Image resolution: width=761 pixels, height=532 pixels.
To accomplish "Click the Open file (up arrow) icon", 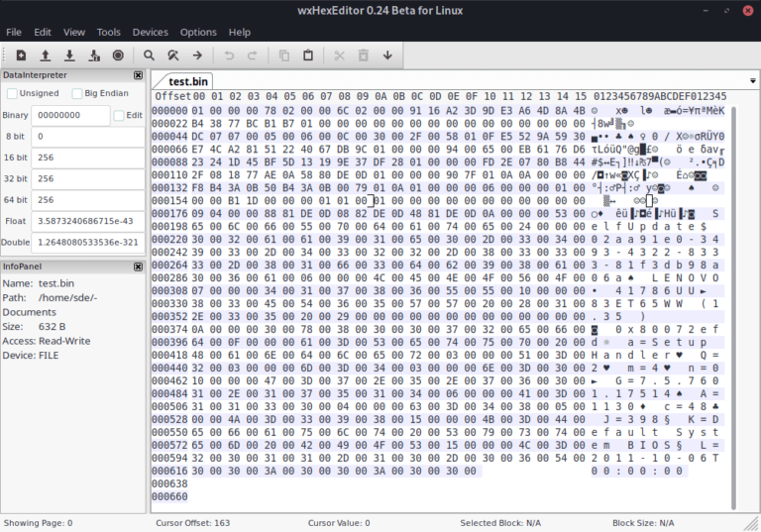I will click(x=46, y=55).
